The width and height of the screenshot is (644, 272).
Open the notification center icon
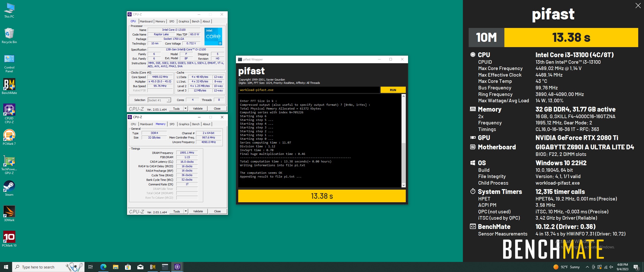click(636, 267)
